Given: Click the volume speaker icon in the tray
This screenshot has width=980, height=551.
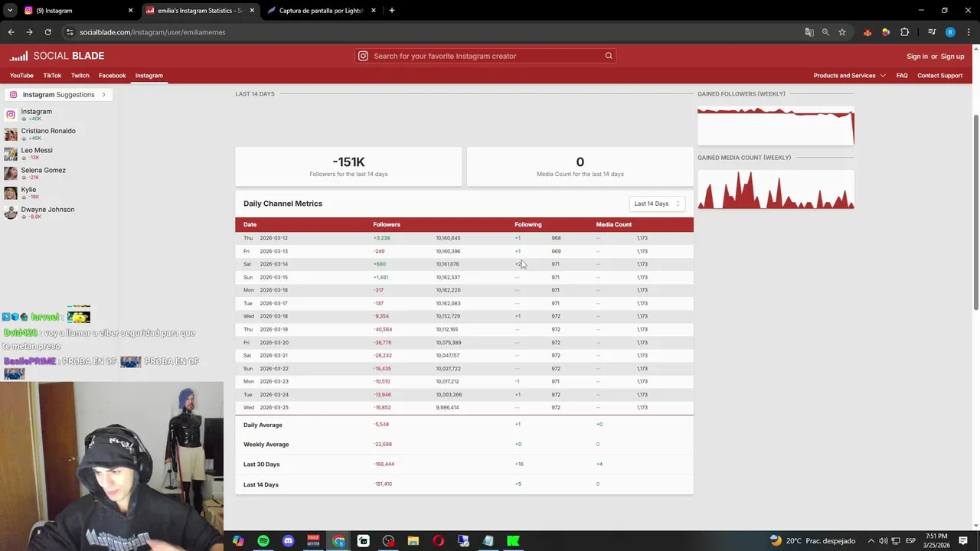Looking at the screenshot, I should (x=884, y=541).
